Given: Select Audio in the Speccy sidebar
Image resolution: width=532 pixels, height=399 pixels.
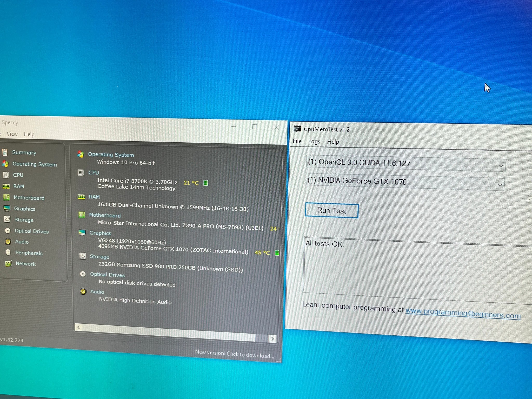Looking at the screenshot, I should click(x=22, y=242).
